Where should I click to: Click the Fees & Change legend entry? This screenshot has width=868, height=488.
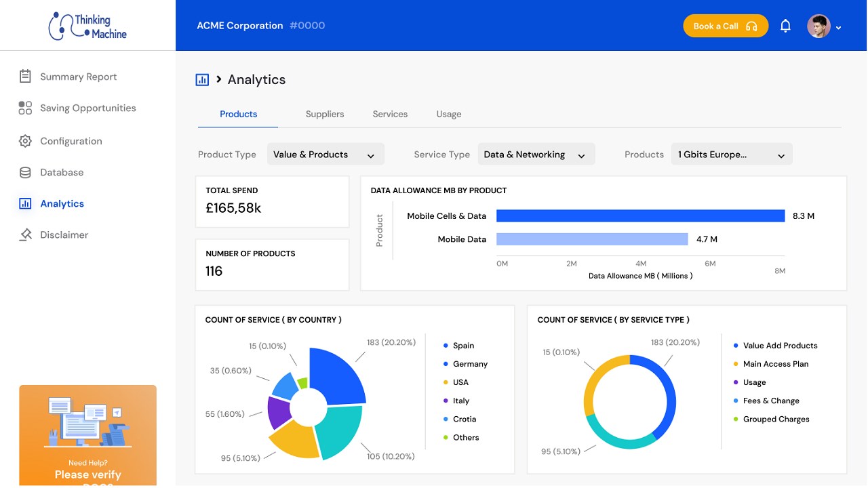[766, 401]
